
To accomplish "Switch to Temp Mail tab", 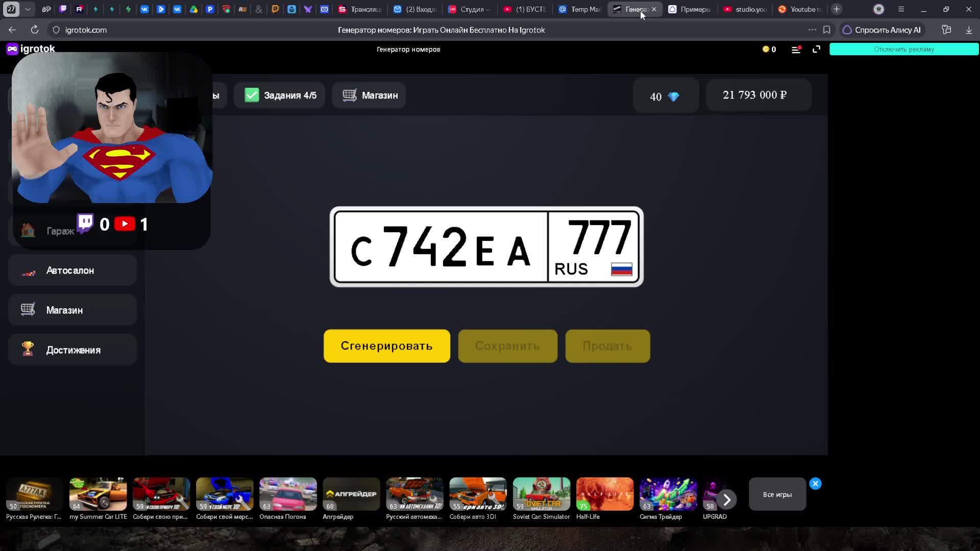I will [580, 9].
